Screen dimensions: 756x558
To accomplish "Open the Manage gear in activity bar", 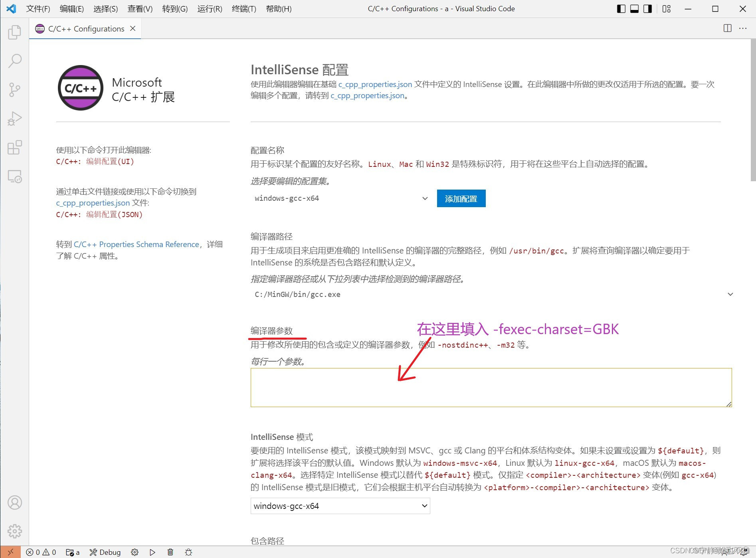I will pos(15,531).
